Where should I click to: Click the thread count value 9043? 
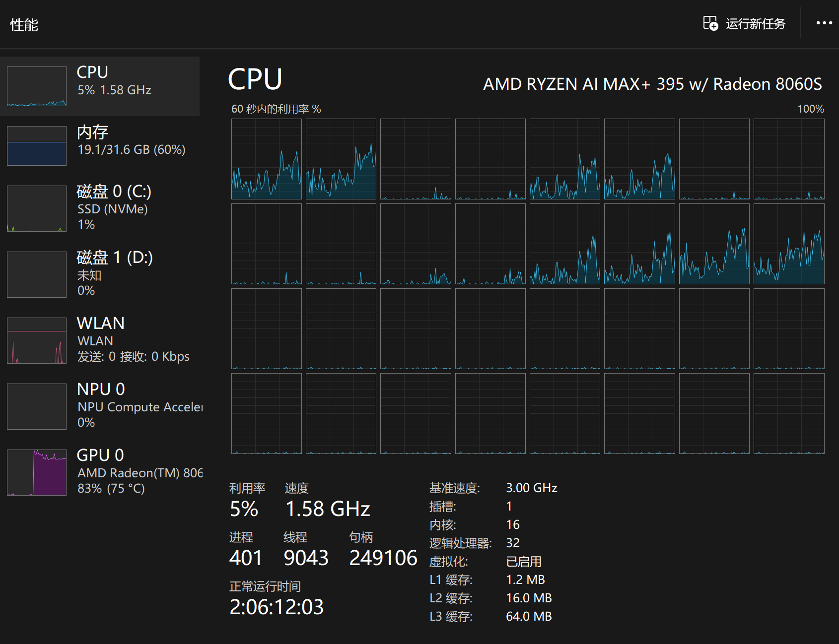coord(306,558)
